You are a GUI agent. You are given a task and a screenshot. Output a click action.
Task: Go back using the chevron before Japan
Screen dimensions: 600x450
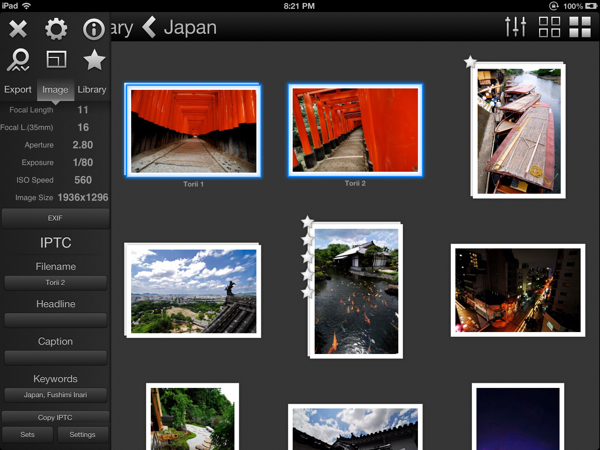click(x=149, y=27)
